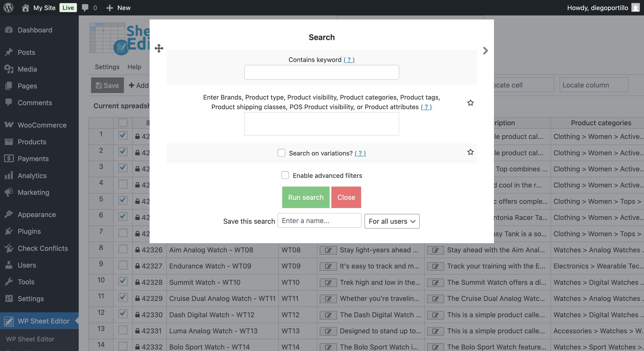Screen dimensions: 644x351
Task: Expand the search dialog using the right arrow
Action: [485, 50]
